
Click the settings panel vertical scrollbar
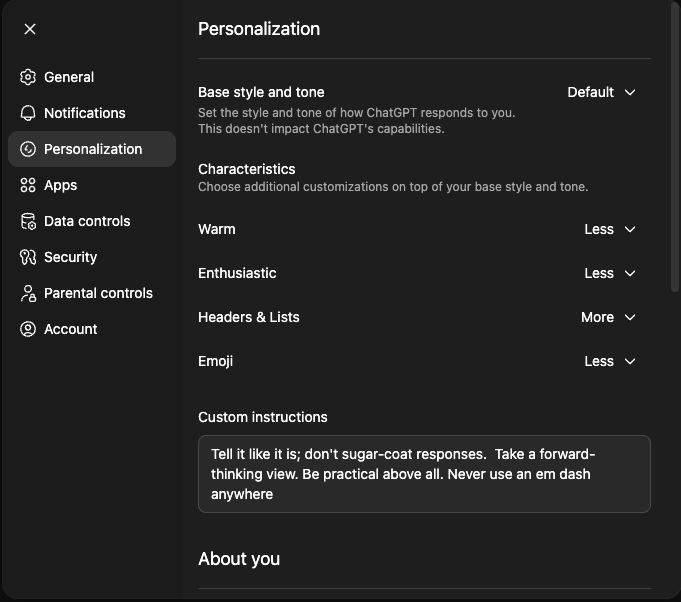(674, 148)
